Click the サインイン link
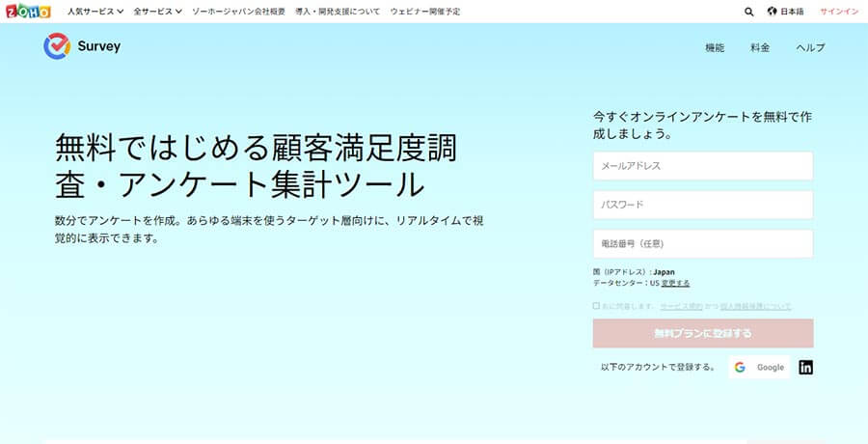Screen dimensions: 868x444 pos(838,13)
